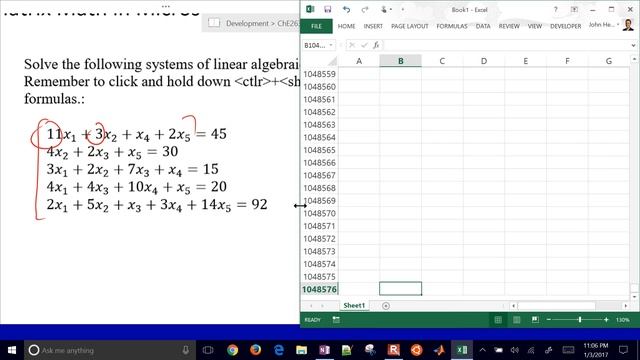Select column D header
640x360 pixels.
tap(484, 61)
